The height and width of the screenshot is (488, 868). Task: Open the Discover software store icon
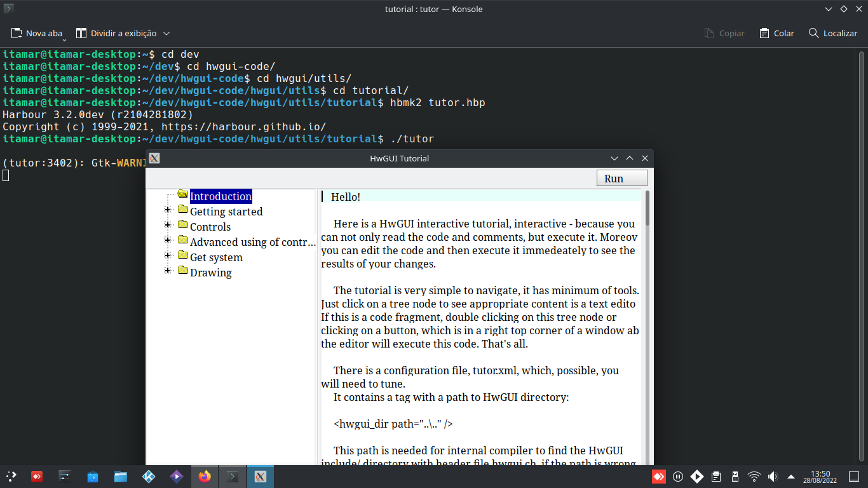click(93, 476)
